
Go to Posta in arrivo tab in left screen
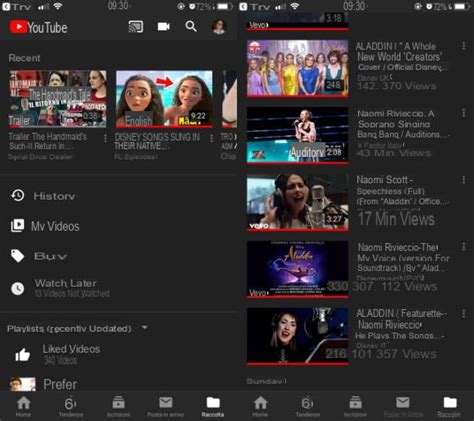point(165,407)
